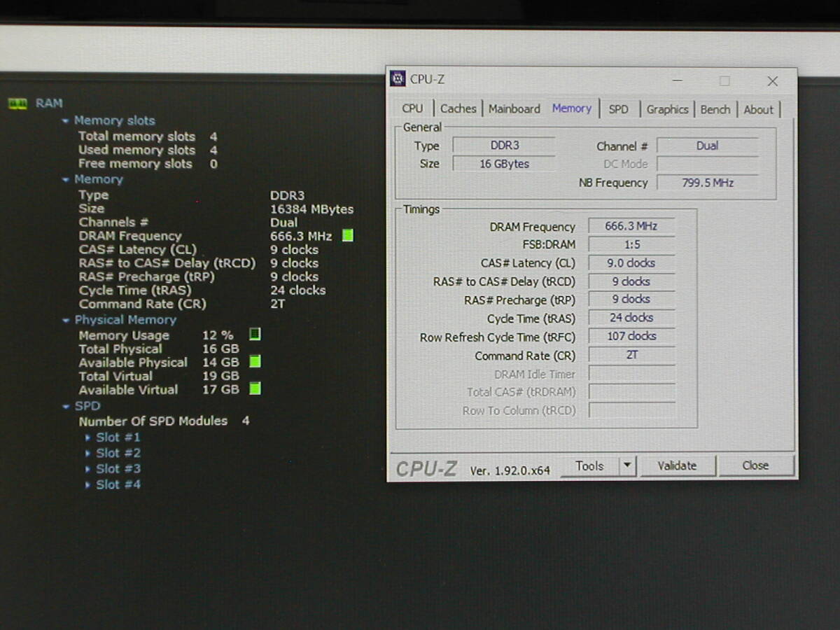Viewport: 840px width, 630px height.
Task: Switch to the Graphics tab
Action: tap(668, 109)
